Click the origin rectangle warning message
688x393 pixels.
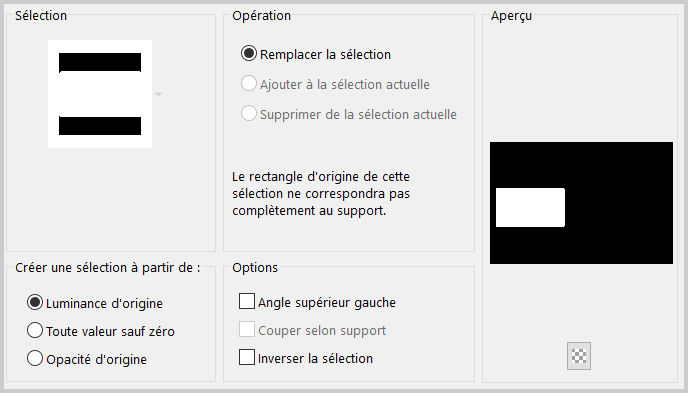(x=321, y=194)
